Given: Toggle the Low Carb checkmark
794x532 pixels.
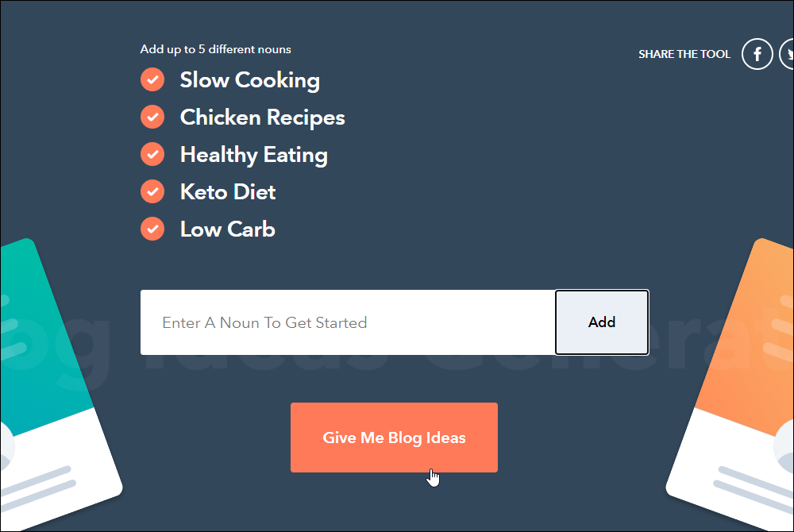Looking at the screenshot, I should [x=152, y=229].
